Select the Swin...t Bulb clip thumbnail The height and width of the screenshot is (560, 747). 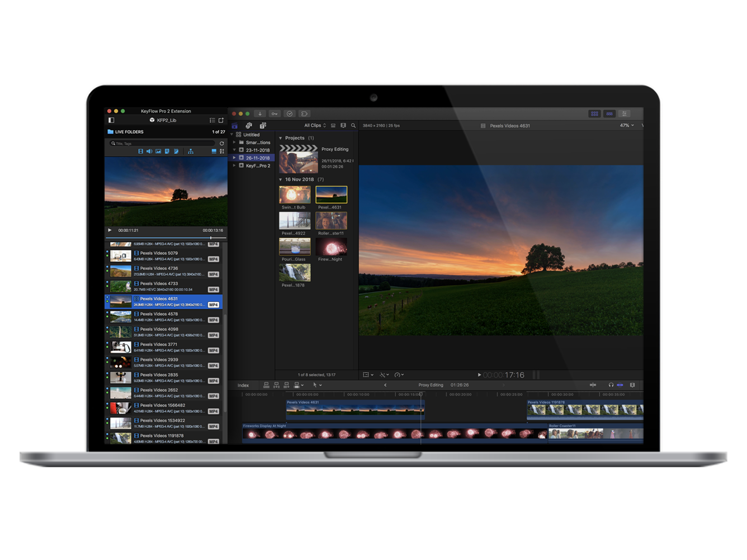click(x=295, y=195)
